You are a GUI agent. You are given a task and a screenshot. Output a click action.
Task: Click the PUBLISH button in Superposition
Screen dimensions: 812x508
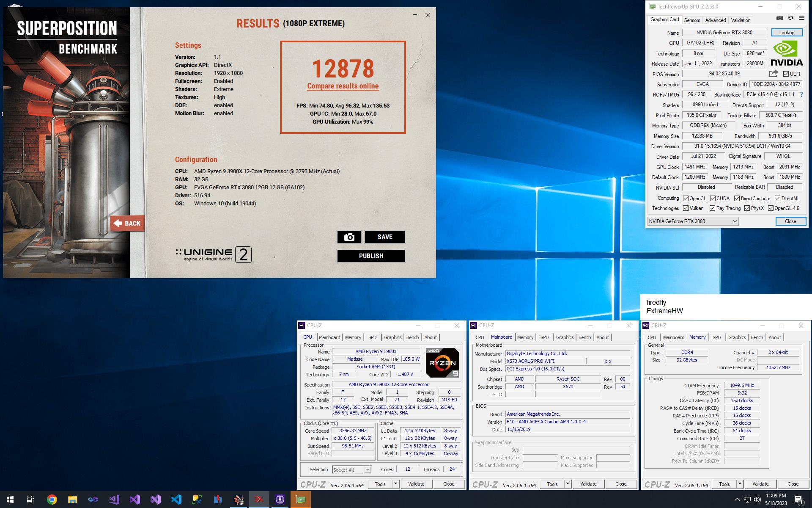[371, 256]
